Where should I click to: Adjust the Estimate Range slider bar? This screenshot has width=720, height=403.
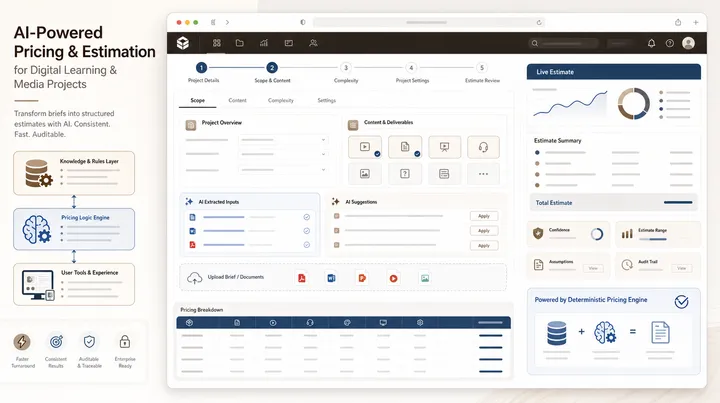click(652, 239)
